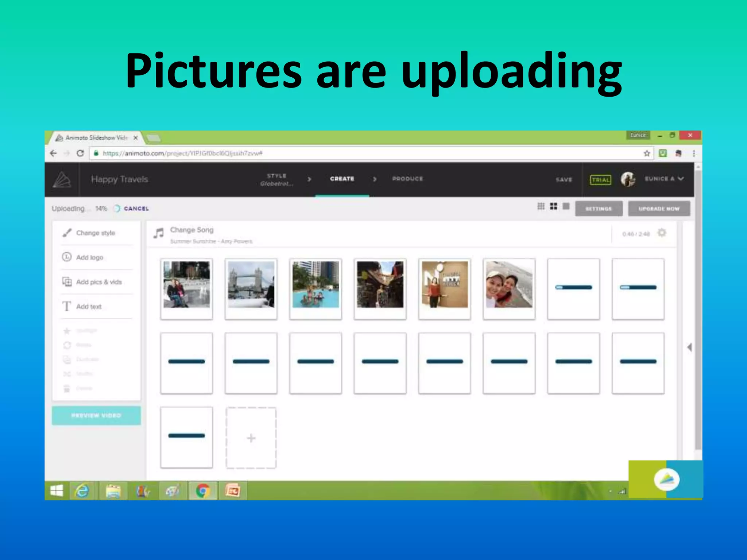Screen dimensions: 747x560
Task: Switch to large single-tile view
Action: point(566,207)
